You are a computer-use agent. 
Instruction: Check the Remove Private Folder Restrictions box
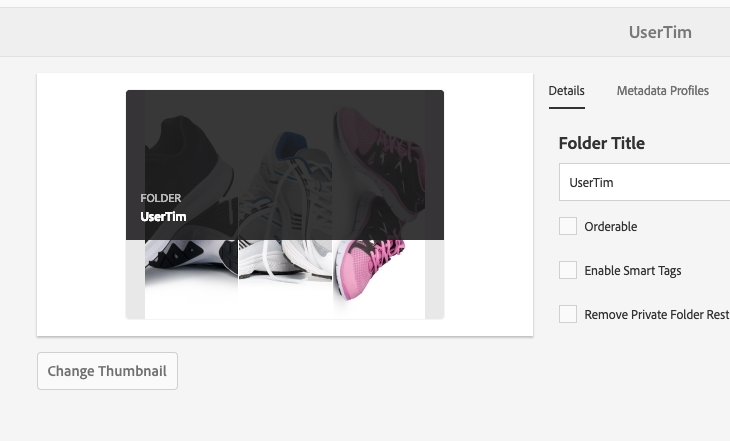click(568, 315)
